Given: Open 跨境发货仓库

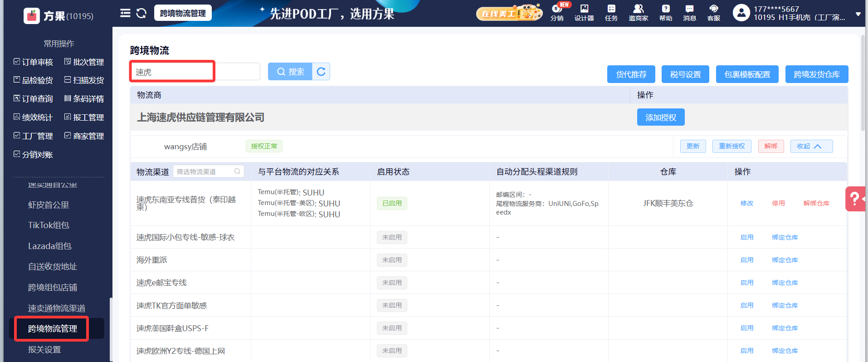Looking at the screenshot, I should click(817, 74).
